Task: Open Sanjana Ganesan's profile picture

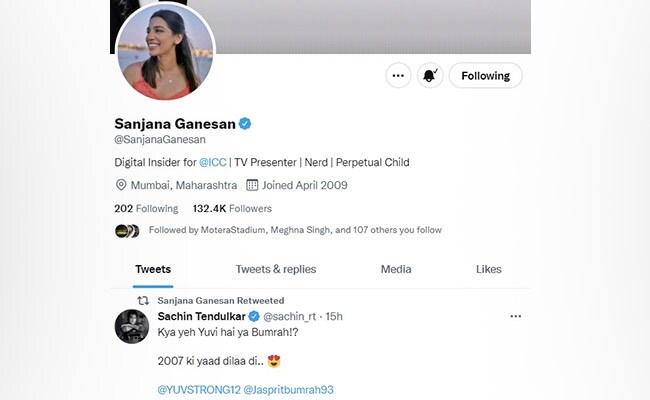Action: [x=165, y=51]
